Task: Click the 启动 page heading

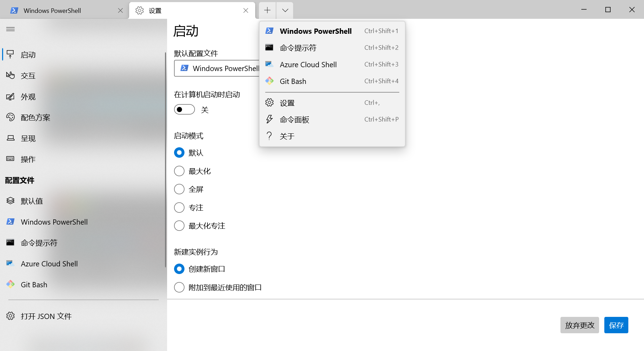Action: pyautogui.click(x=186, y=31)
